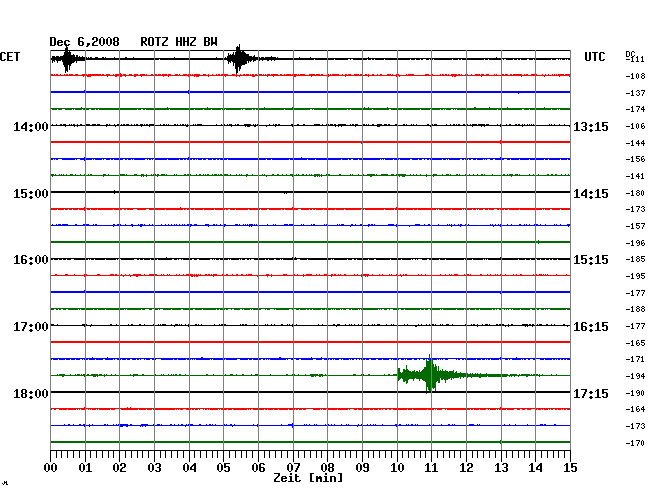Click the "04" minute axis label
This screenshot has width=650, height=494.
pos(189,468)
